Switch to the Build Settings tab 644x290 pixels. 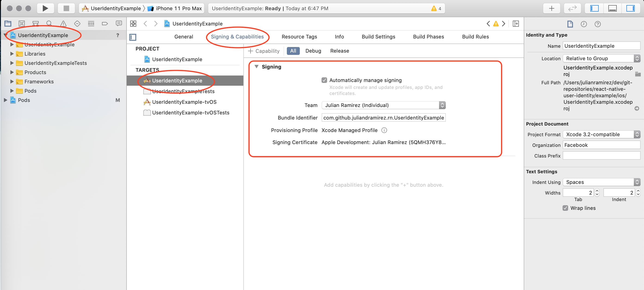(x=378, y=37)
